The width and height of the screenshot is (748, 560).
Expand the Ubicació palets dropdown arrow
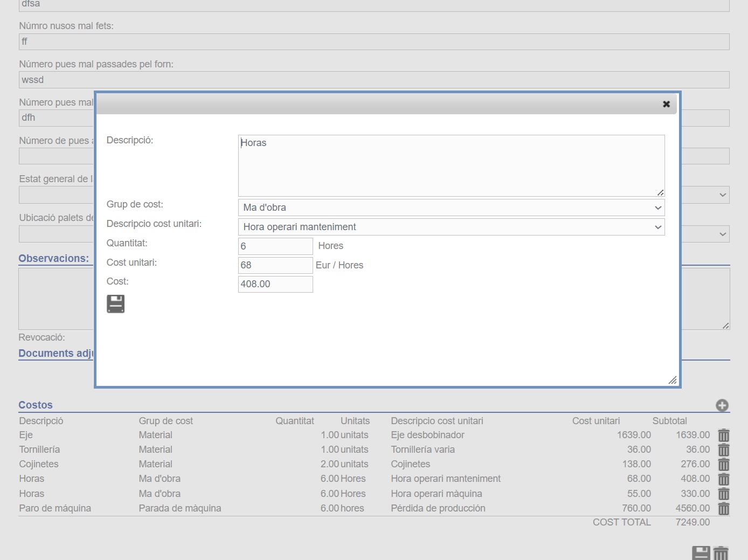click(x=723, y=234)
